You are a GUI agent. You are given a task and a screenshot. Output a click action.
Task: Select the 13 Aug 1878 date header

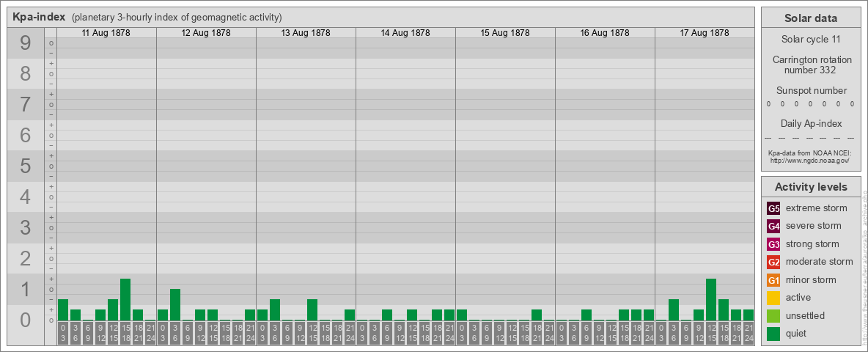click(306, 33)
